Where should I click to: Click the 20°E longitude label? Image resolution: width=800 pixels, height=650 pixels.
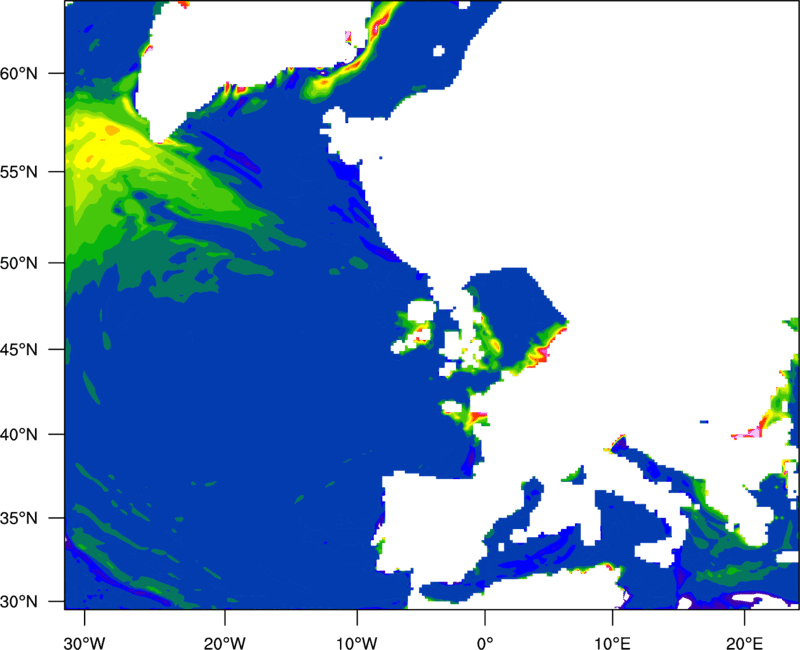[x=744, y=643]
